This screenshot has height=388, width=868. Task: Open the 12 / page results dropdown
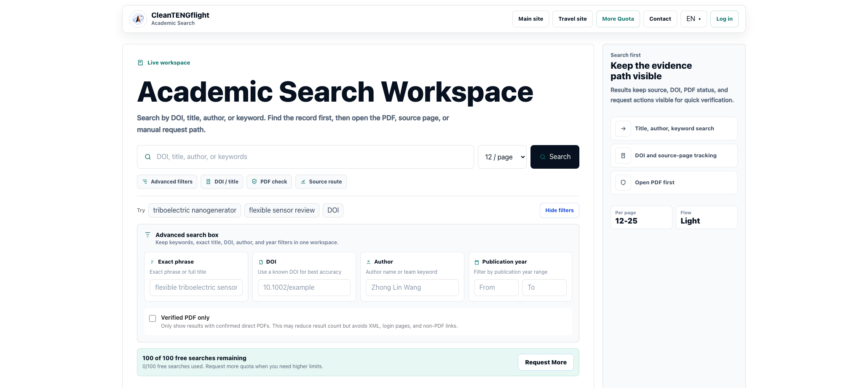point(502,157)
